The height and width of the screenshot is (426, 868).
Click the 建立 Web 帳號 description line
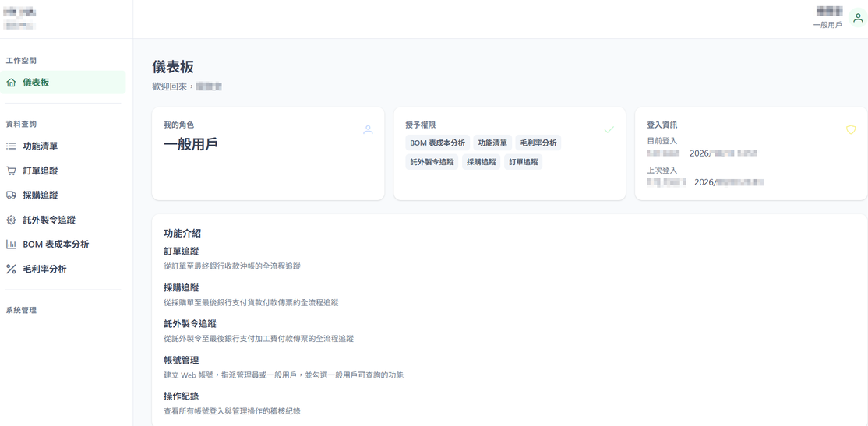click(x=284, y=375)
